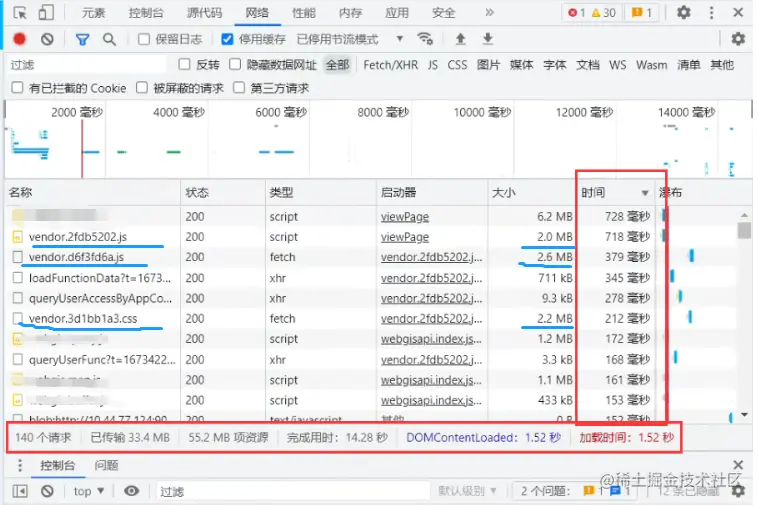Filter requests by 图片 type

[x=488, y=65]
